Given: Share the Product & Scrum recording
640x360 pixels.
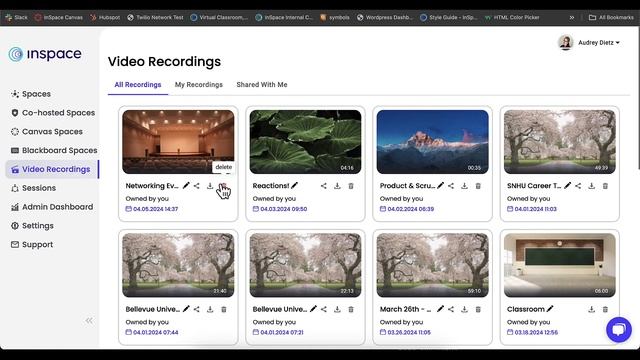Looking at the screenshot, I should click(x=451, y=186).
